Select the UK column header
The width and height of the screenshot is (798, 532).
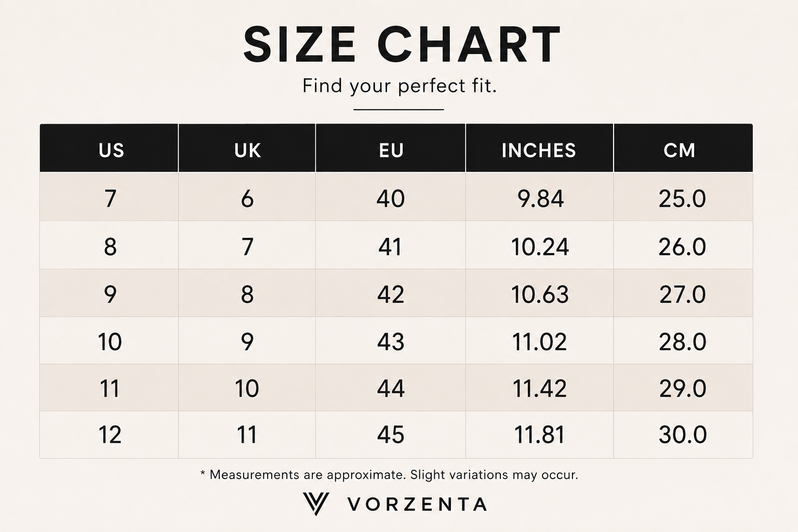click(x=247, y=148)
